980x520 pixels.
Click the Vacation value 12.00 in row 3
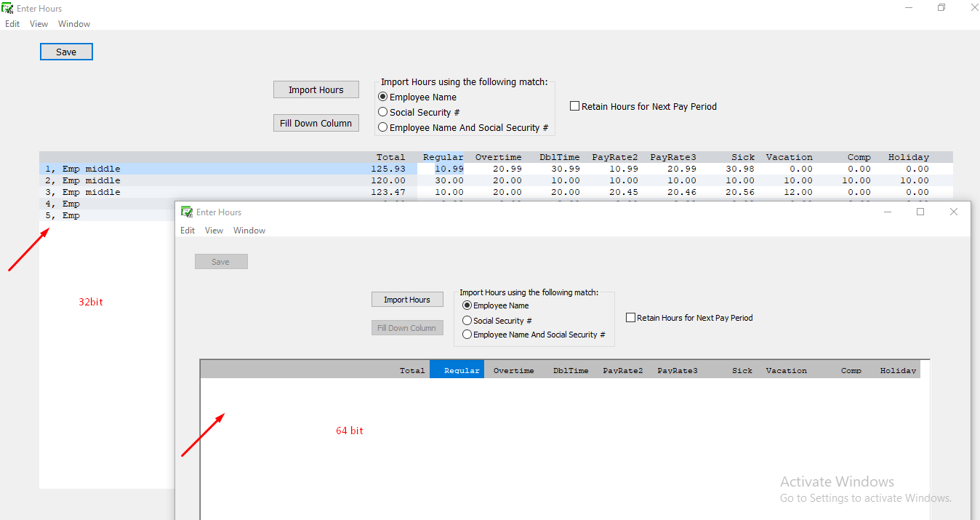[798, 192]
